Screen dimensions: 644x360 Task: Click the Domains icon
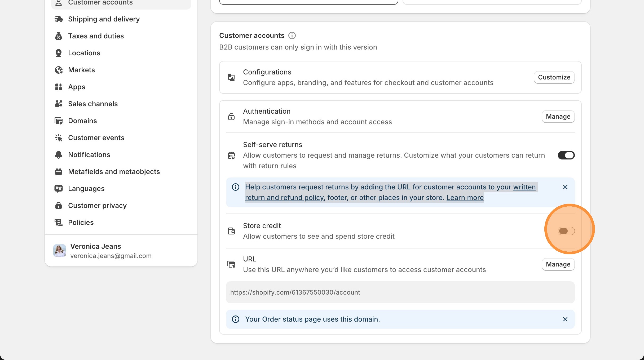[x=59, y=121]
